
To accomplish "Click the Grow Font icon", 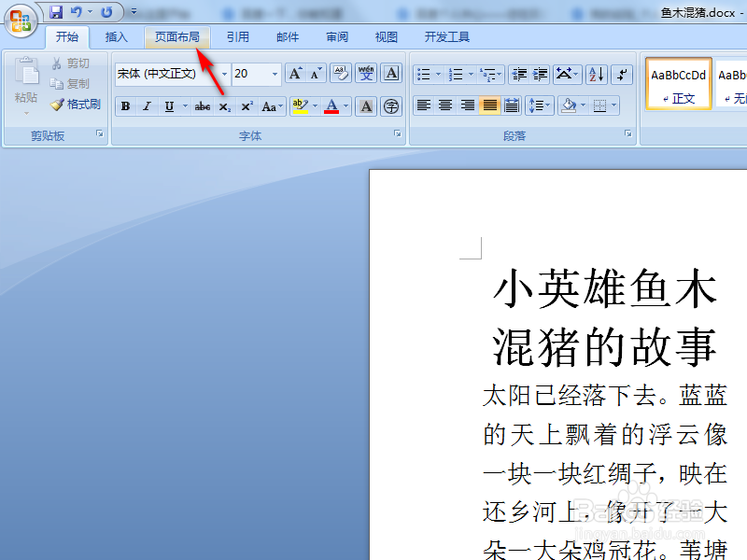I will pyautogui.click(x=295, y=72).
